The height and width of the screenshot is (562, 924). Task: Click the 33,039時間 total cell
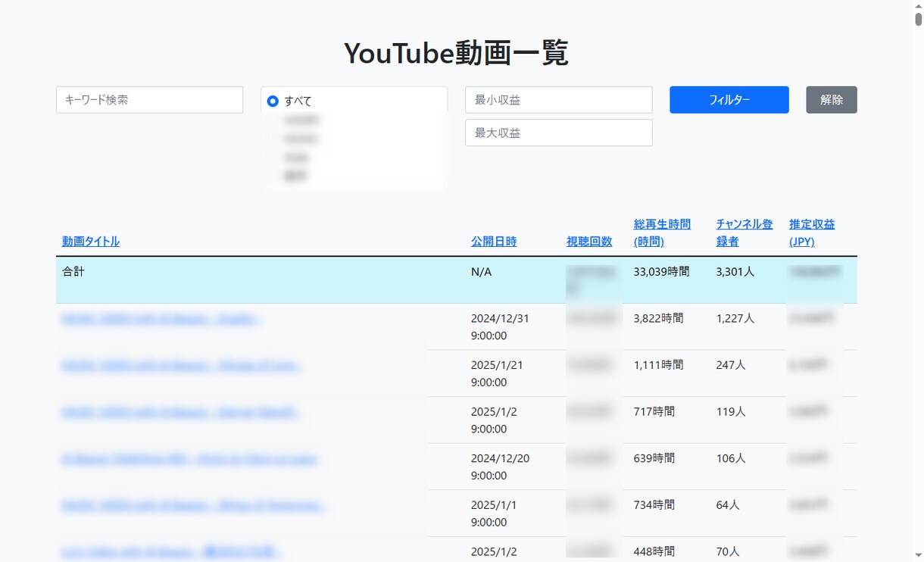pos(661,271)
